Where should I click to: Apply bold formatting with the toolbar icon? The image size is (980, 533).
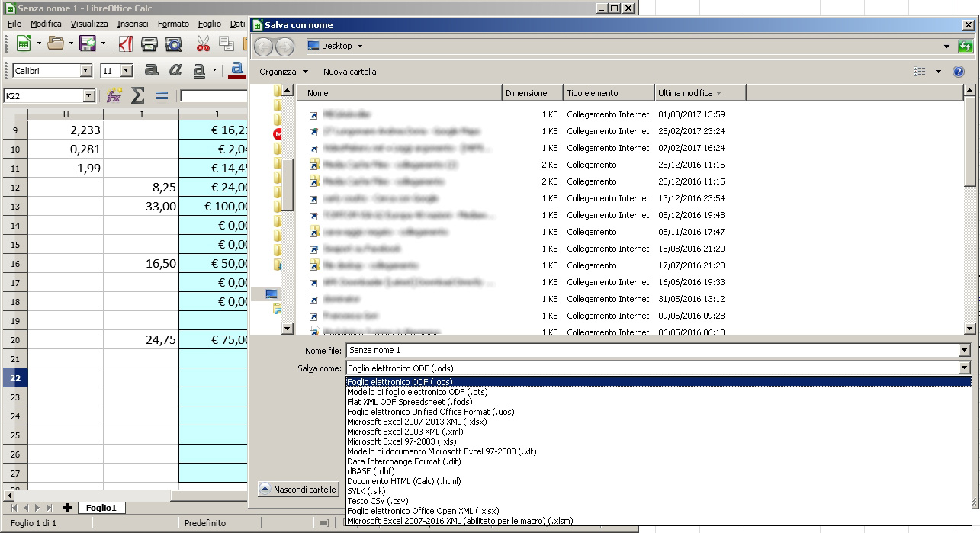click(x=152, y=70)
